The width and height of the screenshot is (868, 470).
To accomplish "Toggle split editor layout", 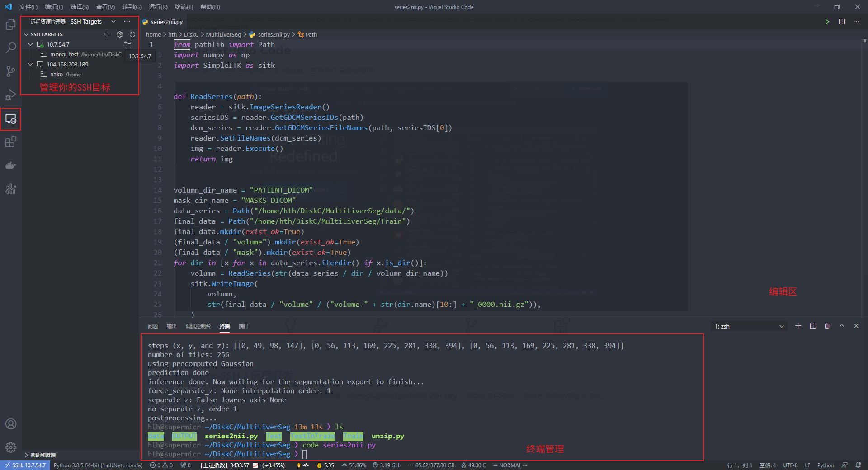I will pyautogui.click(x=842, y=22).
